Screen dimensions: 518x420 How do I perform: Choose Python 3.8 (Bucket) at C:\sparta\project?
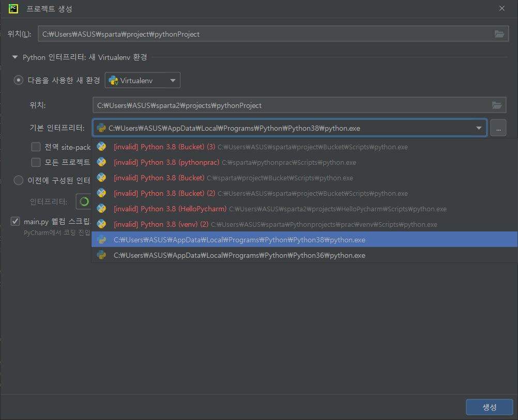tap(304, 178)
